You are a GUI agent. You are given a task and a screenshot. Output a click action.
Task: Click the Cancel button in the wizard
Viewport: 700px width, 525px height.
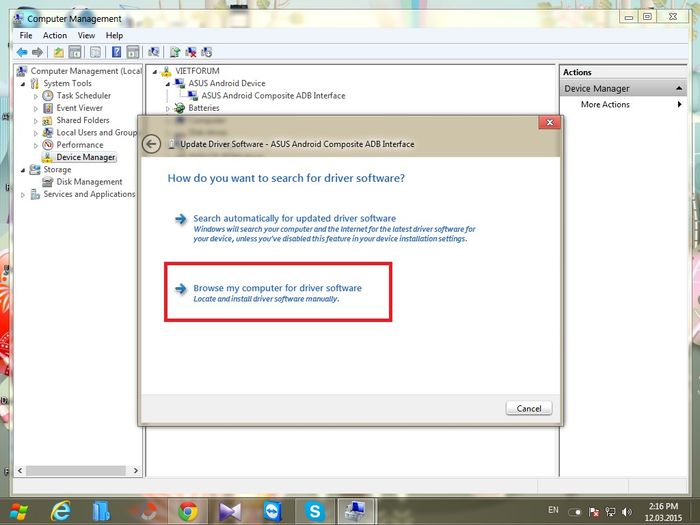[x=529, y=408]
